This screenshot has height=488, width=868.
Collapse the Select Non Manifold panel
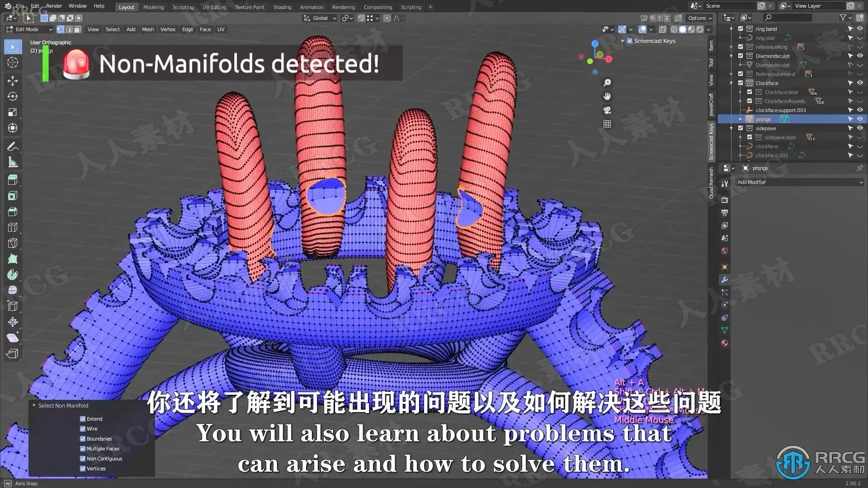pyautogui.click(x=34, y=406)
